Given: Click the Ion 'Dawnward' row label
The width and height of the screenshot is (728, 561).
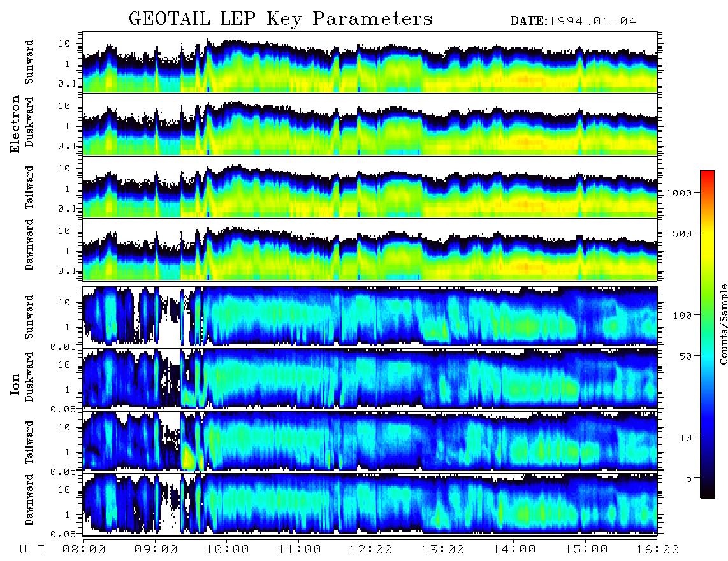Looking at the screenshot, I should (29, 500).
